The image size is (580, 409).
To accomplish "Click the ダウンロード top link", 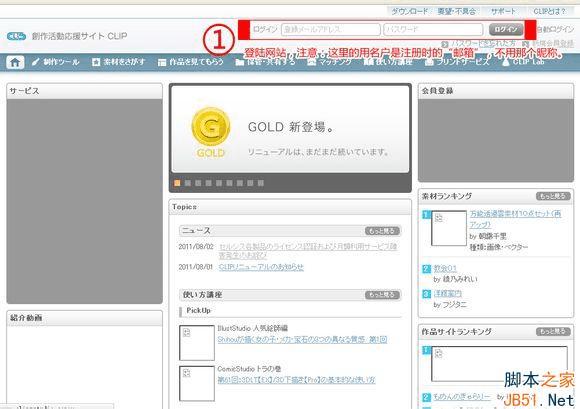I will pyautogui.click(x=409, y=11).
